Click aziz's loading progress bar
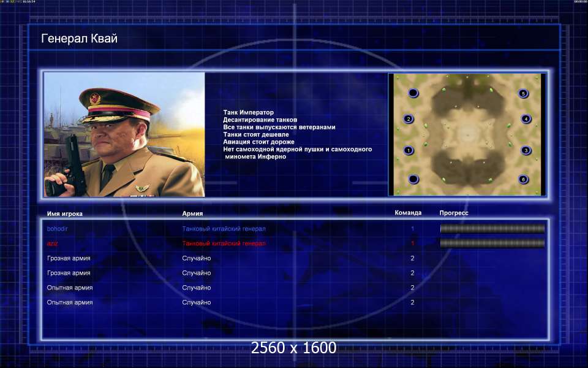Image resolution: width=588 pixels, height=368 pixels. tap(492, 243)
